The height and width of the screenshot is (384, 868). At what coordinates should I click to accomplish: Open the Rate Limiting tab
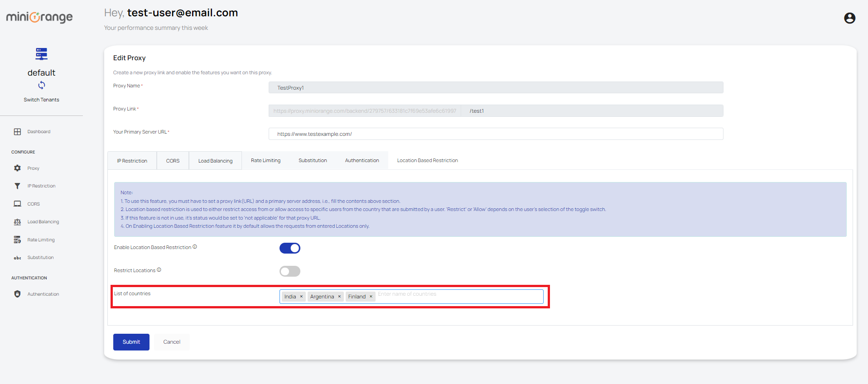click(266, 160)
